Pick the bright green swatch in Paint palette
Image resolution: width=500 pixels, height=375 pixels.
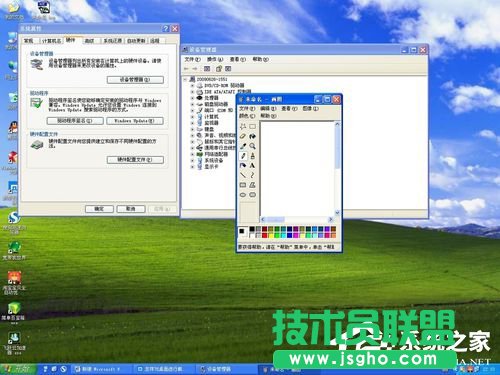coord(277,235)
